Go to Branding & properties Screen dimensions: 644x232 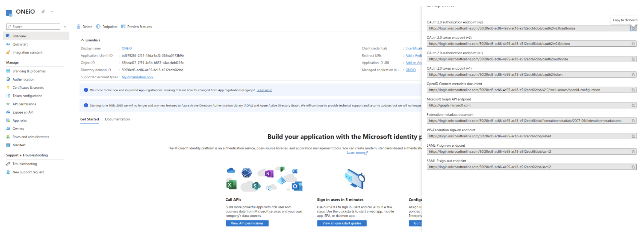[x=29, y=71]
